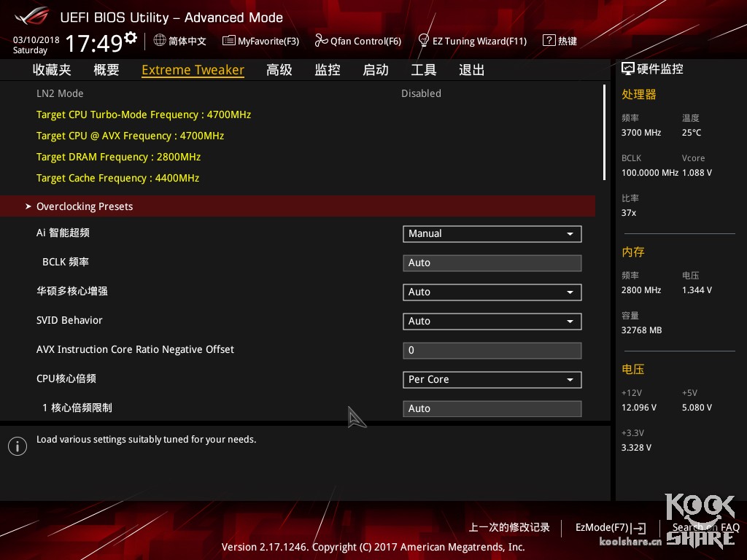Open CPU核心倍频 Per Core dropdown
The image size is (747, 560).
pyautogui.click(x=492, y=379)
